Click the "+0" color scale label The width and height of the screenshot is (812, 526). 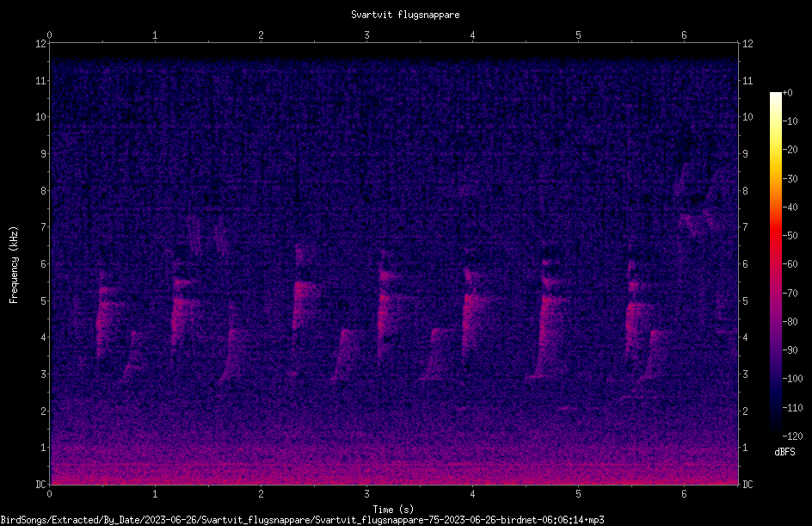point(787,93)
